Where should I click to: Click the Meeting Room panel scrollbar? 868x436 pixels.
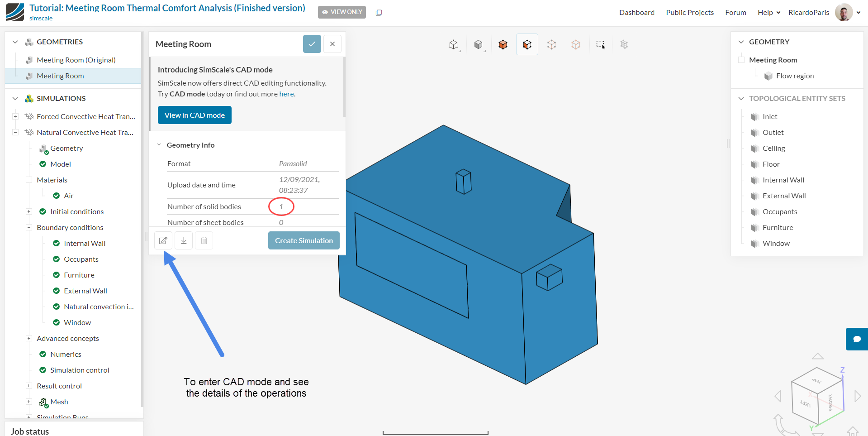(344, 87)
